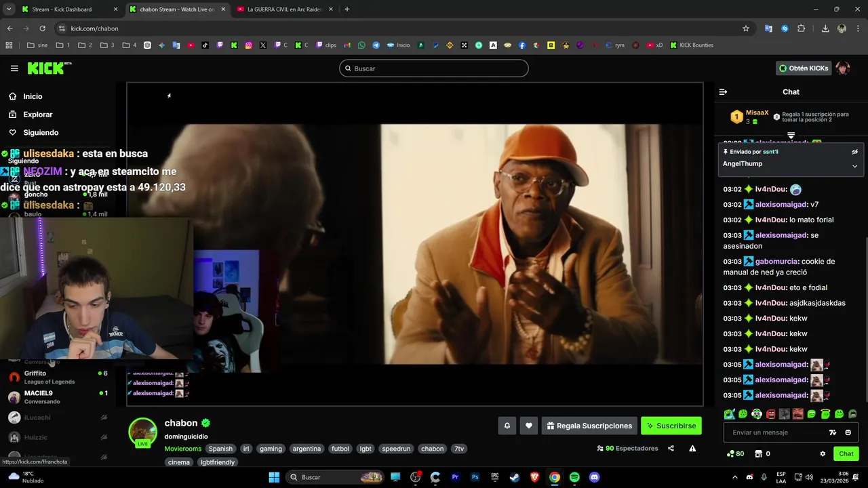The height and width of the screenshot is (488, 868).
Task: Click the KICK logo
Action: [x=49, y=68]
